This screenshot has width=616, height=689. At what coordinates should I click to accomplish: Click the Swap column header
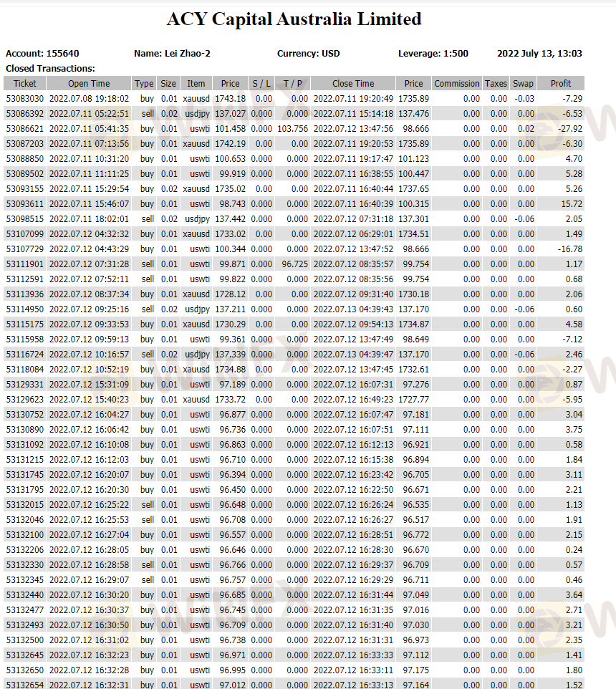pyautogui.click(x=523, y=84)
